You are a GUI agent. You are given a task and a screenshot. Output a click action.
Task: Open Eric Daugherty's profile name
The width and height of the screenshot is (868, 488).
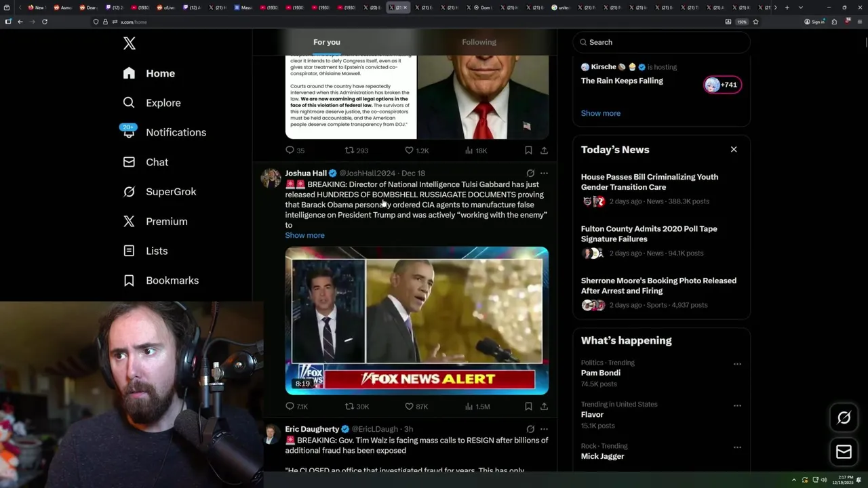coord(312,429)
